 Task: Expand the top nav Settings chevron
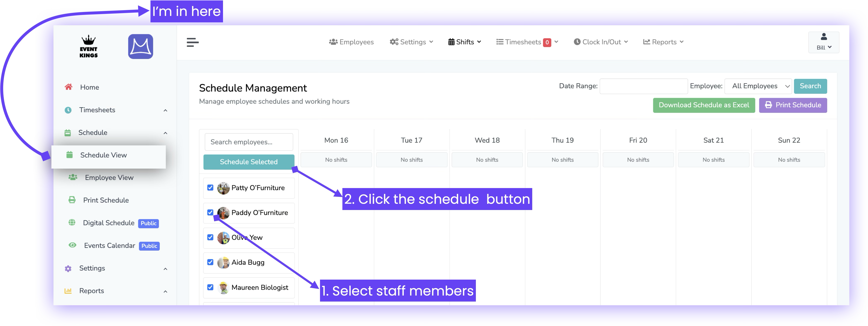(431, 42)
